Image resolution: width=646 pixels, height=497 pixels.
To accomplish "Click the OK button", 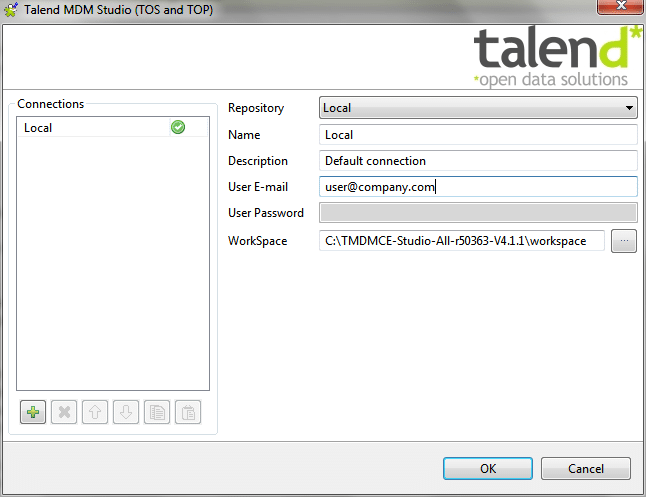I will point(487,468).
